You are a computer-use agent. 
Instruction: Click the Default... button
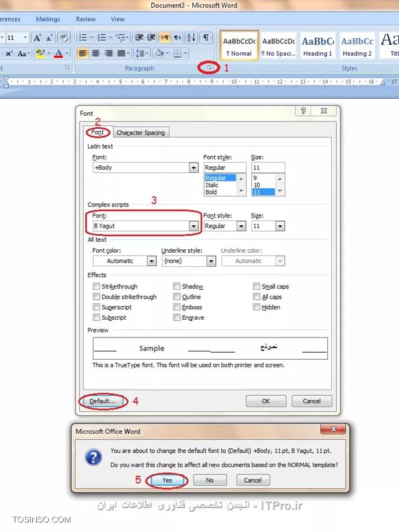pyautogui.click(x=102, y=401)
